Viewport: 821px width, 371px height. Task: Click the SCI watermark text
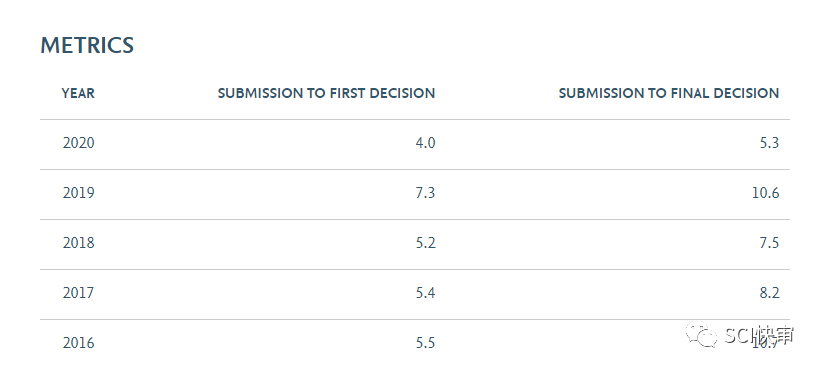point(738,335)
